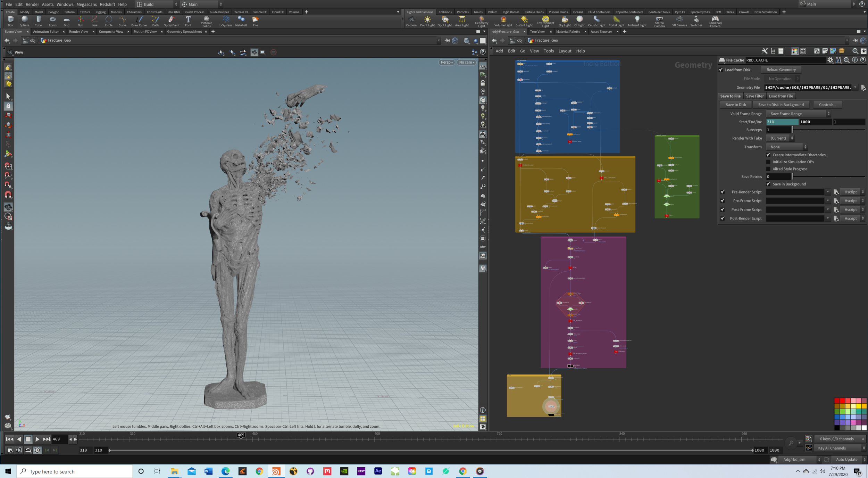Image resolution: width=868 pixels, height=478 pixels.
Task: Toggle Alfred Style Progress checkbox
Action: (x=768, y=169)
